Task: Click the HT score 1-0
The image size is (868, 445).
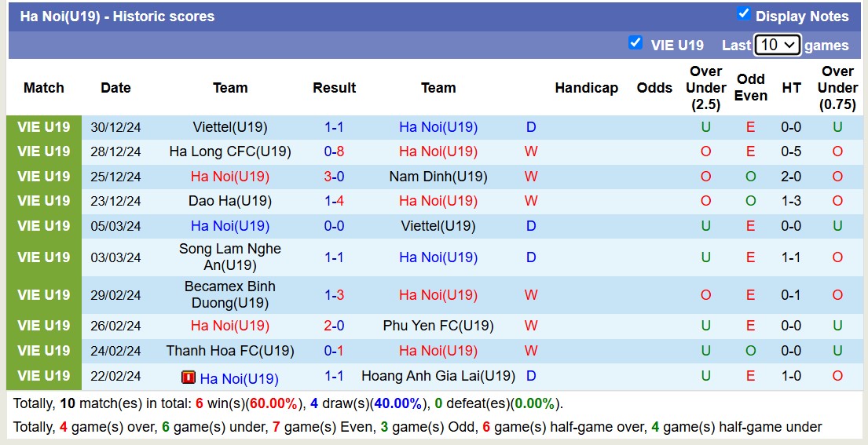Action: (x=791, y=376)
